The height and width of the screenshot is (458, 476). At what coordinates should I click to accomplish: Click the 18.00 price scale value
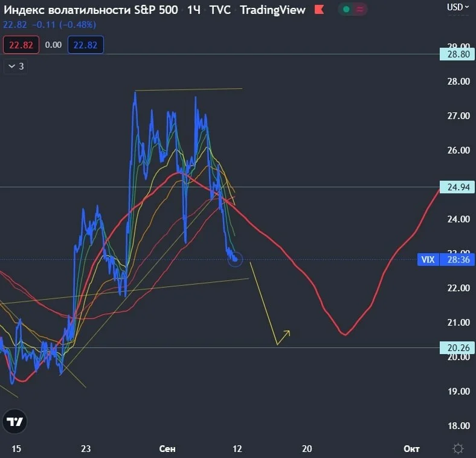pyautogui.click(x=458, y=426)
